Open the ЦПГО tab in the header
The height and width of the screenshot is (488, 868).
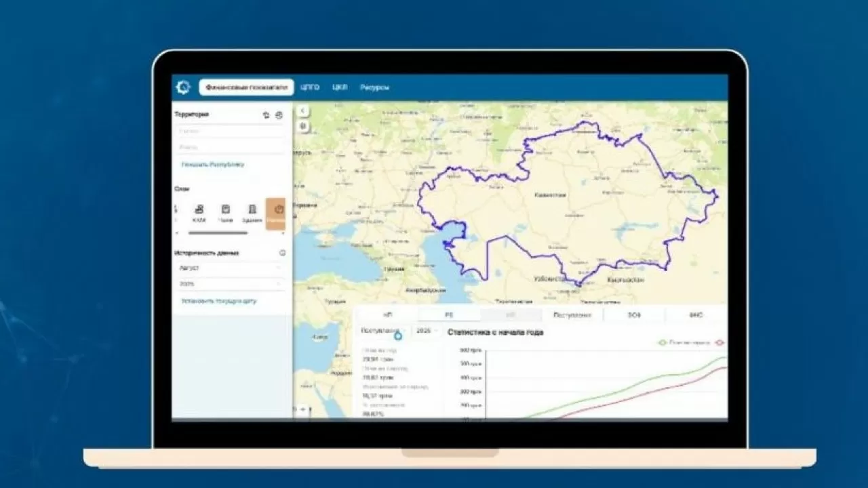pos(310,87)
